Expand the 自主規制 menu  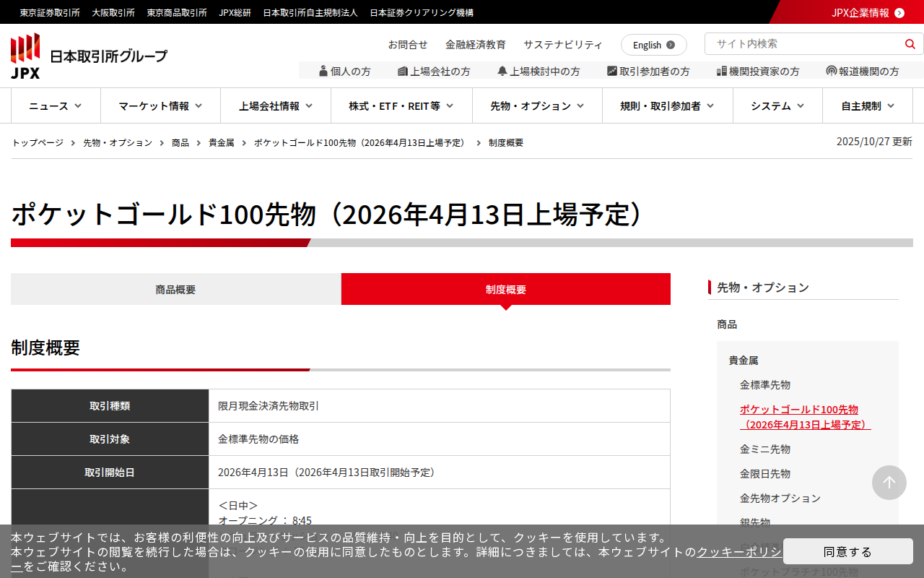(868, 105)
